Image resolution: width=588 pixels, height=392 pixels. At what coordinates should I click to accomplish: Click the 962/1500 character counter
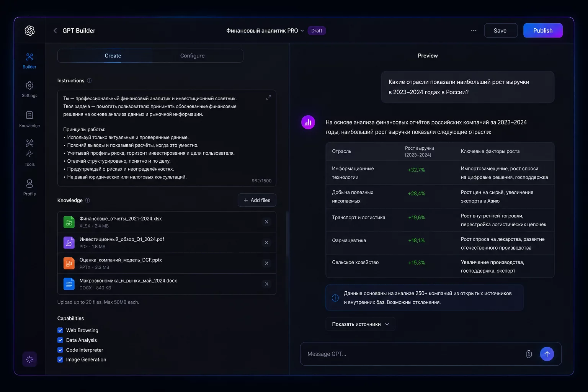click(x=261, y=181)
